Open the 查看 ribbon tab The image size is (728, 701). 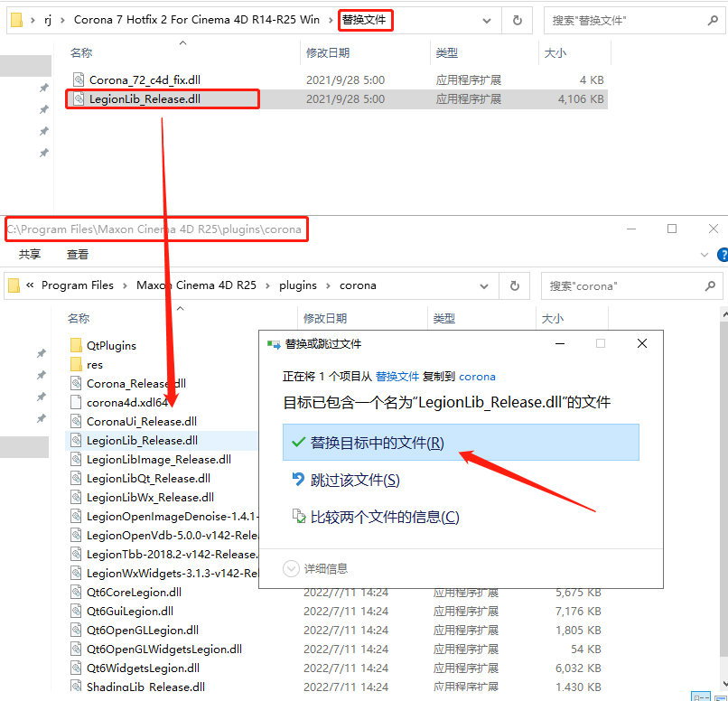78,255
